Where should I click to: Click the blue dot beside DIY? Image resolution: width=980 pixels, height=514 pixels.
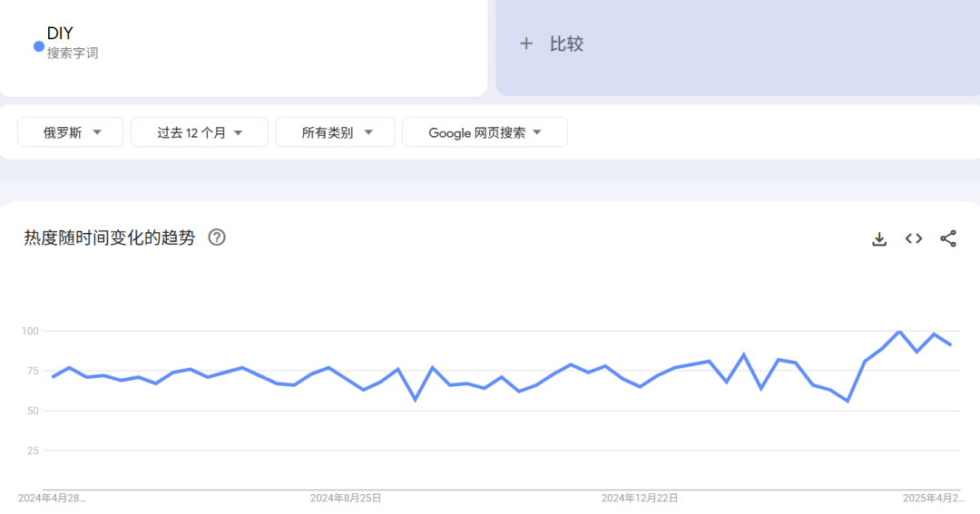39,46
